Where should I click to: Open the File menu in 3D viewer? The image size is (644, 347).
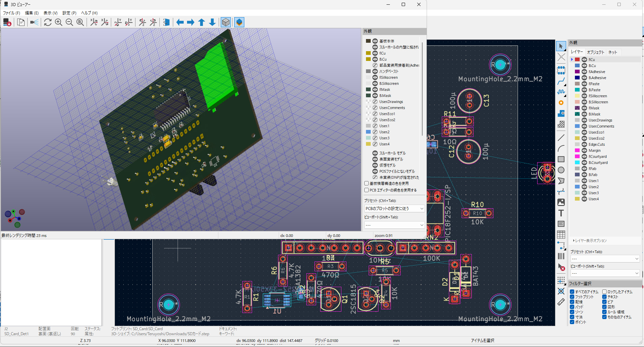[11, 13]
